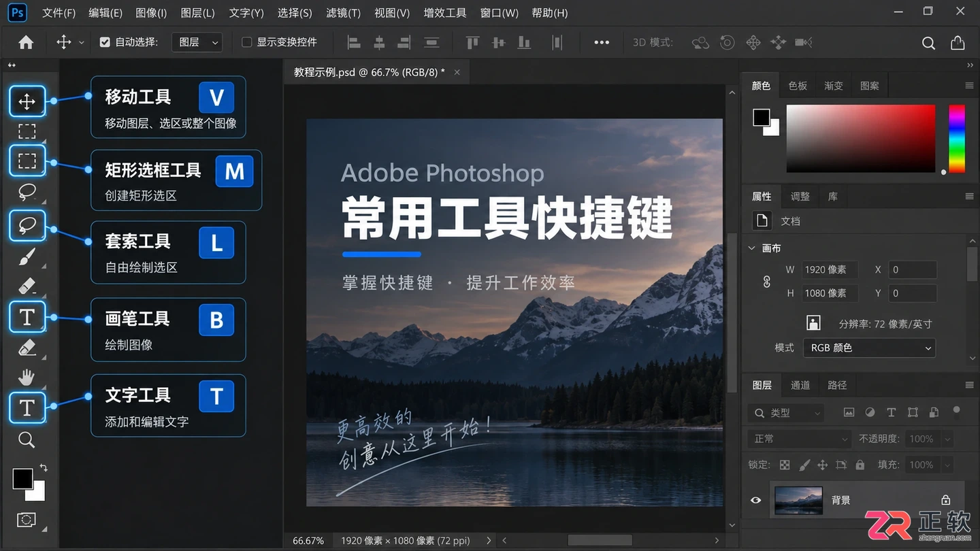Viewport: 980px width, 551px height.
Task: Open the 不透明度 dropdown arrow
Action: pos(947,439)
